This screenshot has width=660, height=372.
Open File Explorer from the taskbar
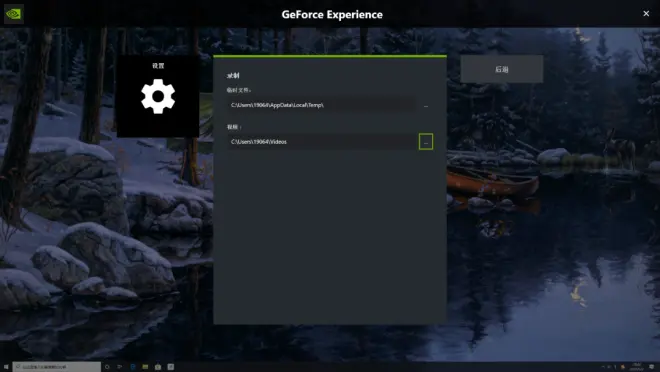pos(145,367)
